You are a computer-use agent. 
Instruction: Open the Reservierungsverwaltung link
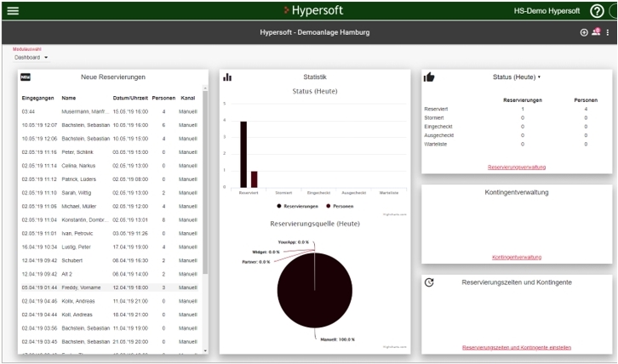pyautogui.click(x=517, y=167)
